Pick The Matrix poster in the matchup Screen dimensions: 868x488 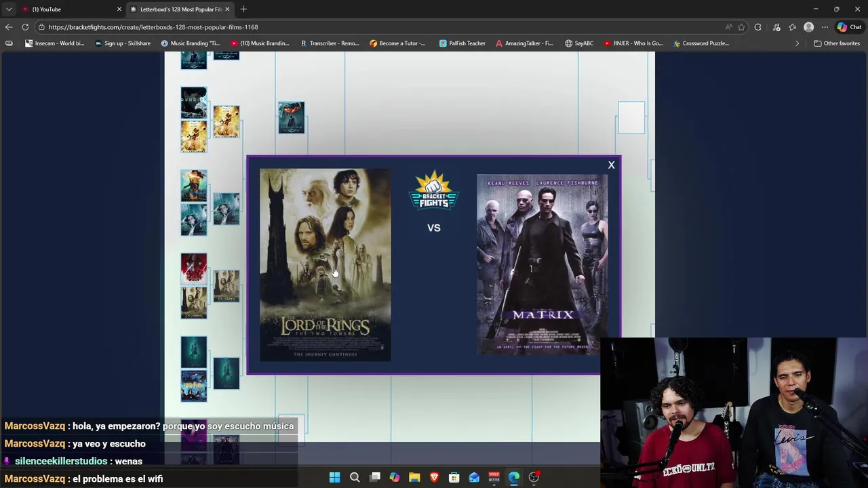pos(542,264)
